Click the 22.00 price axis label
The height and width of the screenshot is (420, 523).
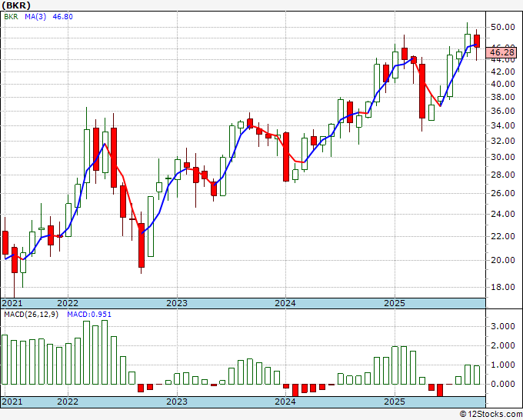coord(503,236)
